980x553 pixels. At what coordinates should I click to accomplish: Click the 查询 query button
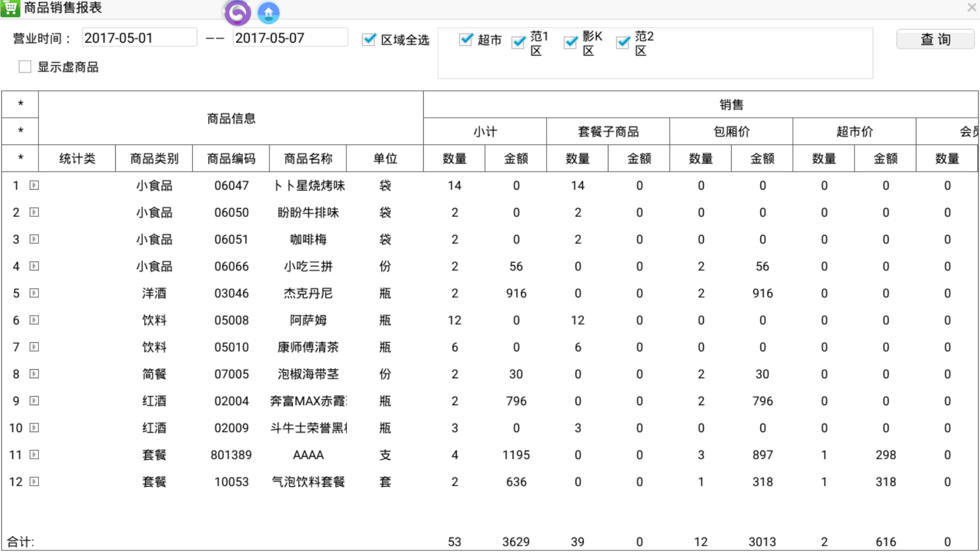(935, 39)
